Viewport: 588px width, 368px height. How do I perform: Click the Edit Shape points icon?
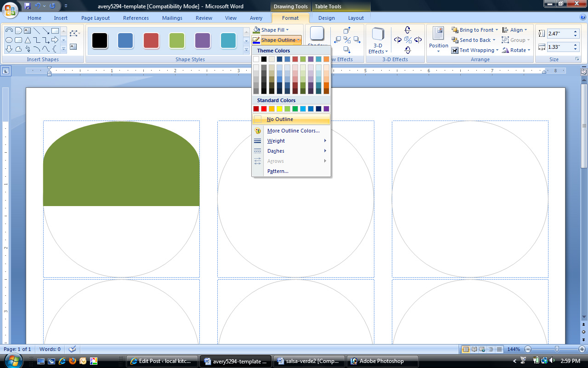[73, 34]
